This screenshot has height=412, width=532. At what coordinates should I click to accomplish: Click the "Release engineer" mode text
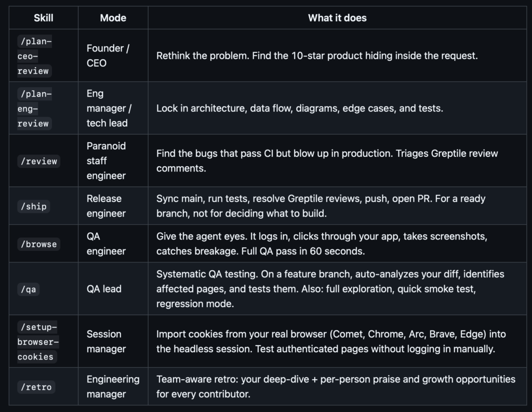(106, 206)
